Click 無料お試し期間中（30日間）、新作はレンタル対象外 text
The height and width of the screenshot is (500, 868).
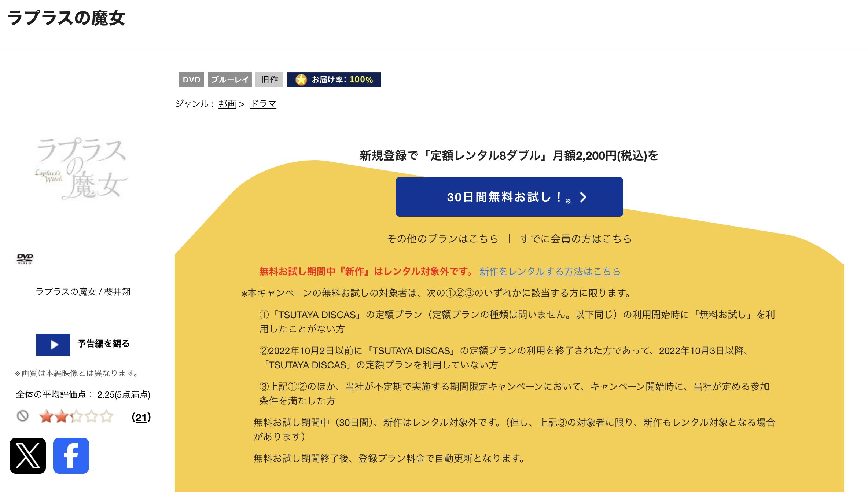pos(514,429)
